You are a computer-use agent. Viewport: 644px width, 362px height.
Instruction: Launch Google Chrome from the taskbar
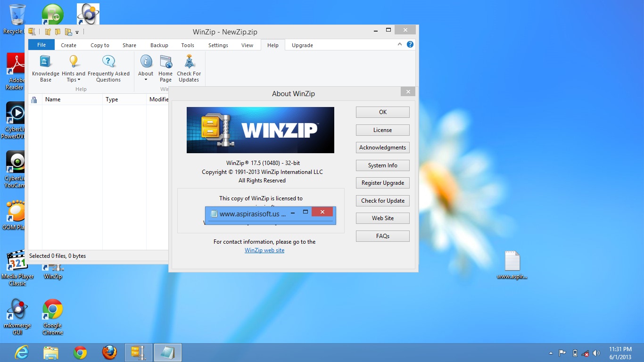coord(80,353)
